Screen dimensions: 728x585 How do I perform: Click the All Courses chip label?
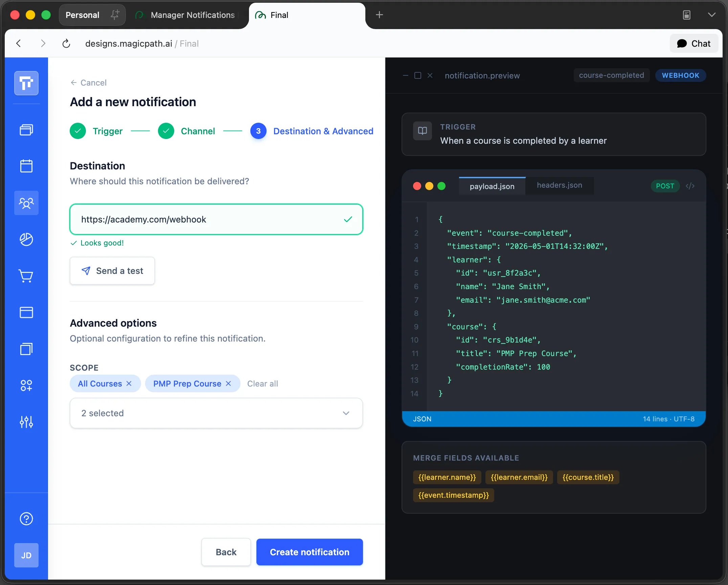[x=100, y=383]
